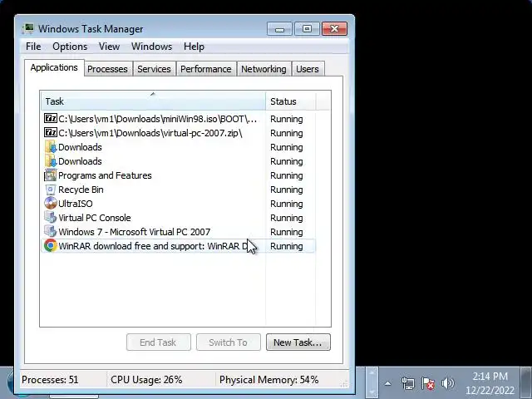Sort by the Status column header
This screenshot has width=532, height=399.
291,101
